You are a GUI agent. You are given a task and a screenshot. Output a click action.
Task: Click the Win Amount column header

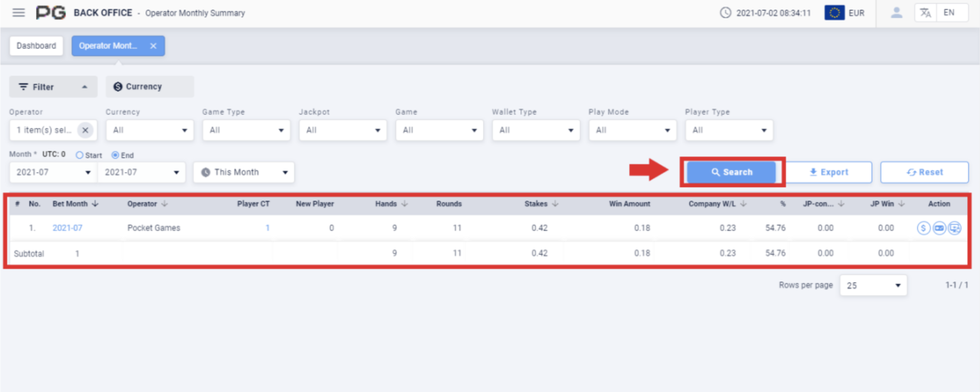click(629, 204)
